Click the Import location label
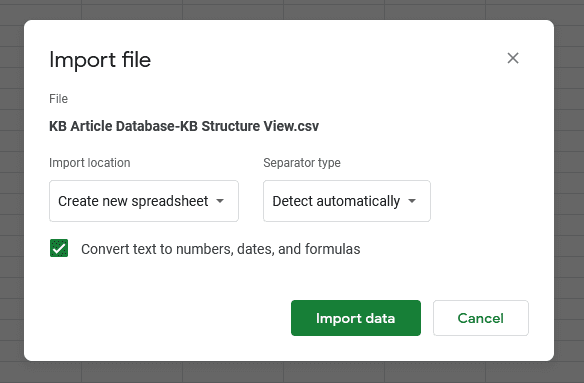The width and height of the screenshot is (584, 383). (90, 163)
